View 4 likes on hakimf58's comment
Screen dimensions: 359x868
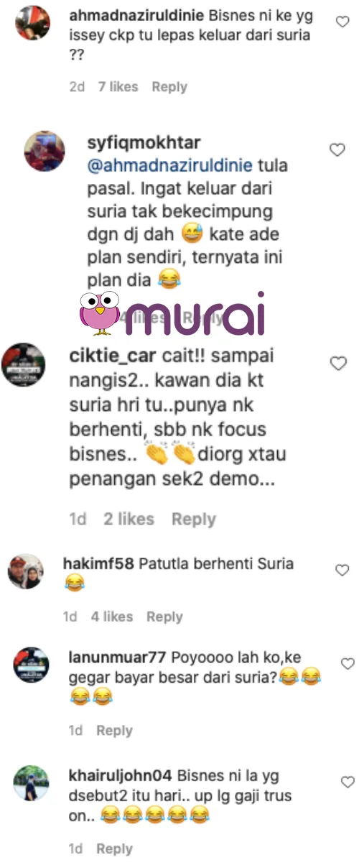pyautogui.click(x=112, y=617)
